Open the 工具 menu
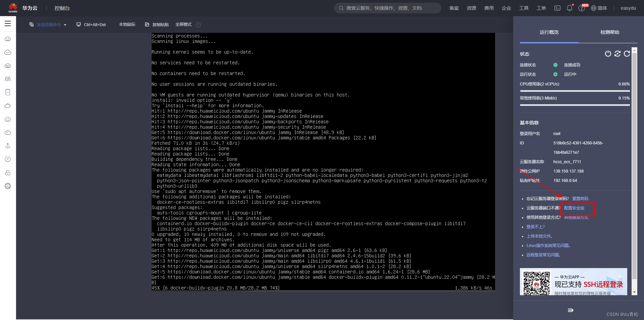The width and height of the screenshot is (644, 320). tap(524, 8)
